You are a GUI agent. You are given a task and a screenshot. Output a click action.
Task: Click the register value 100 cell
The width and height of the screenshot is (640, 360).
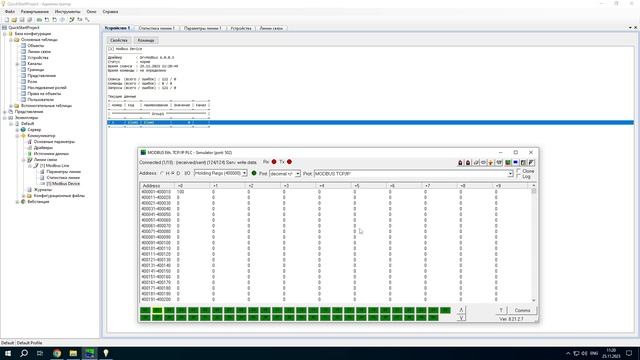(180, 192)
